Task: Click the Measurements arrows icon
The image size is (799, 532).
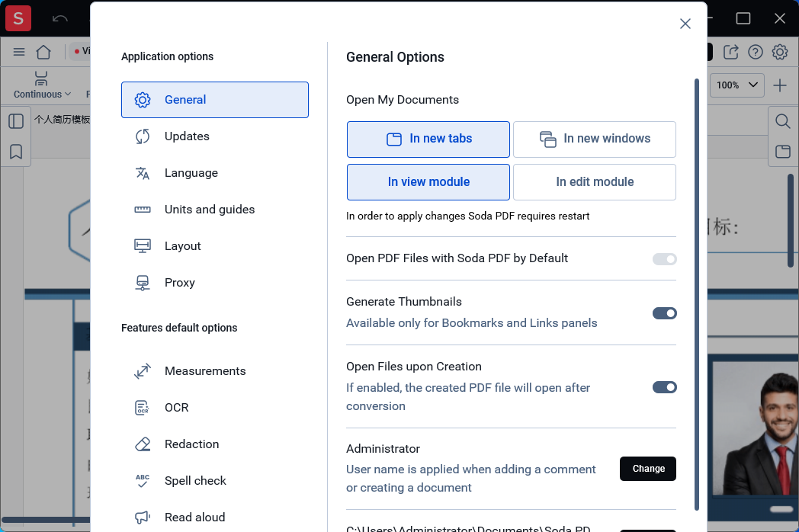Action: pyautogui.click(x=143, y=371)
